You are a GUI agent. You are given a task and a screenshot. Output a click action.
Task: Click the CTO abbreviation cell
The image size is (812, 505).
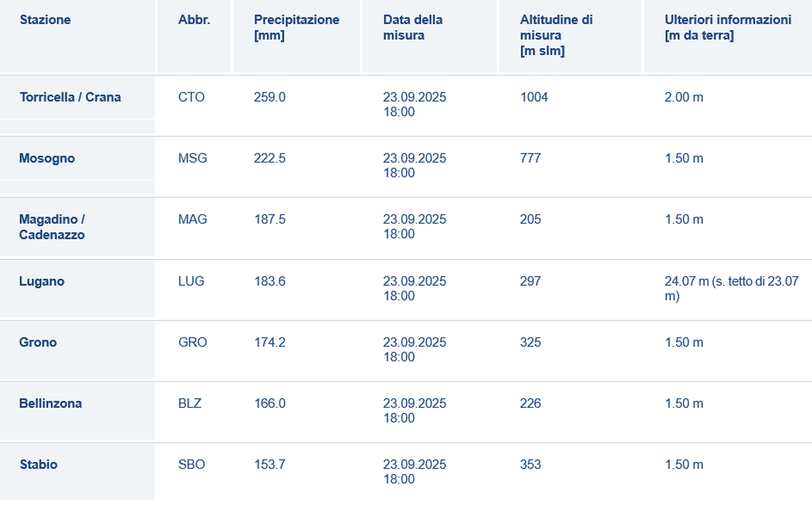(191, 97)
